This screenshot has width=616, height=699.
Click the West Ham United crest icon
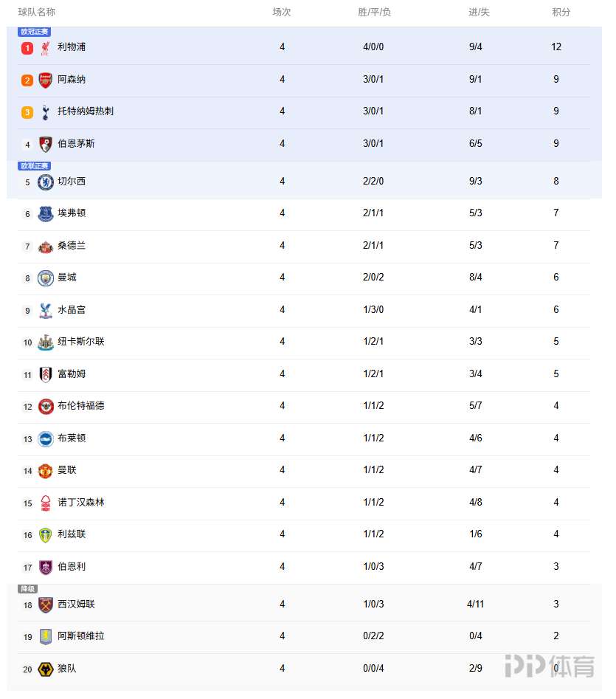tap(46, 605)
